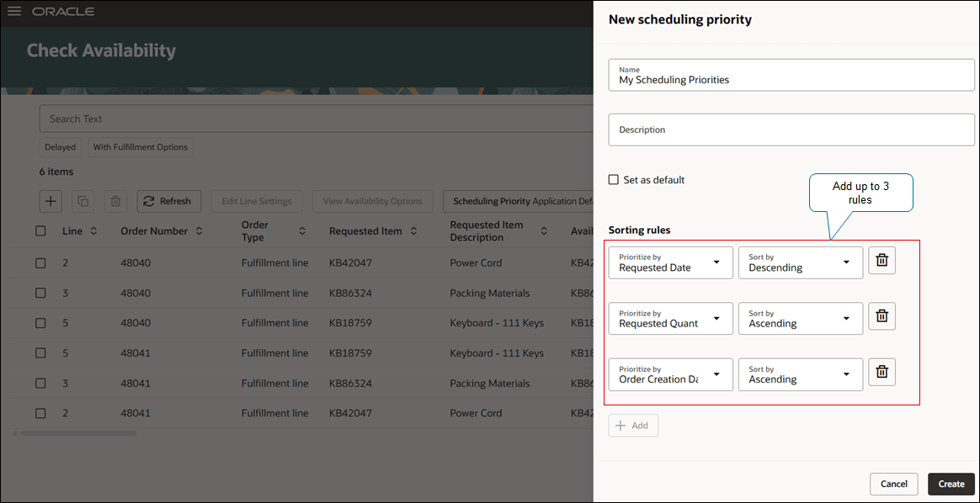Open the Scheduling Priority dropdown
Screen dimensions: 980x503
click(x=518, y=202)
